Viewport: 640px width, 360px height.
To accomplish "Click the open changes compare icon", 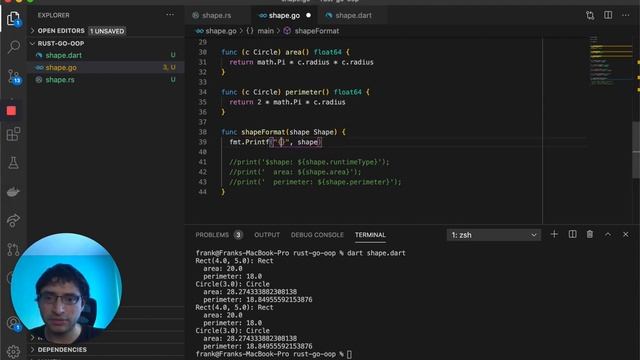I will (590, 15).
